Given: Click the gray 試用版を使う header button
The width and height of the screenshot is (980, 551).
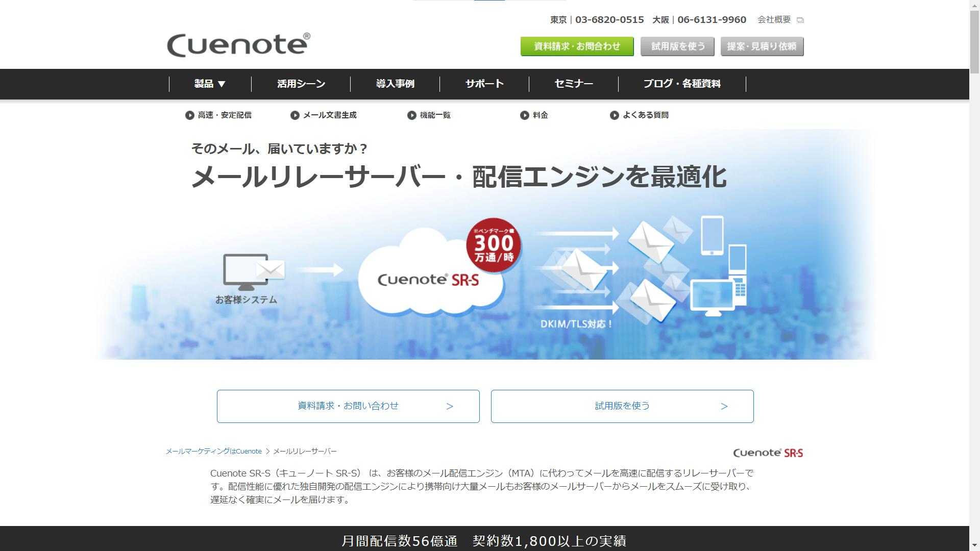Looking at the screenshot, I should pyautogui.click(x=678, y=46).
